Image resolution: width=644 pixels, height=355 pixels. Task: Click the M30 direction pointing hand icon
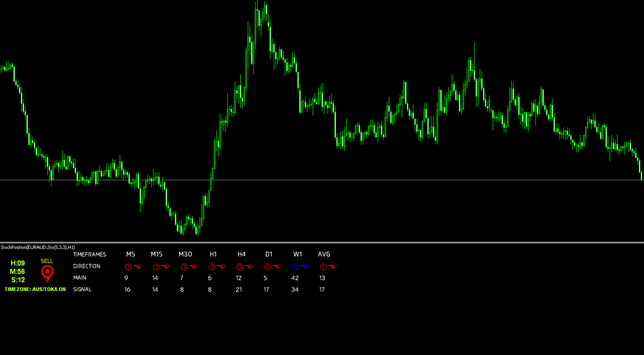click(193, 267)
